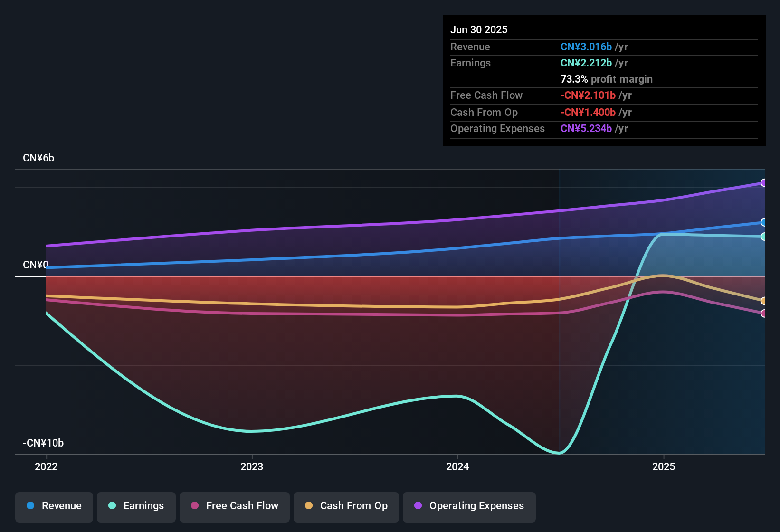Image resolution: width=780 pixels, height=532 pixels.
Task: Hide the Operating Expenses series
Action: pyautogui.click(x=469, y=506)
